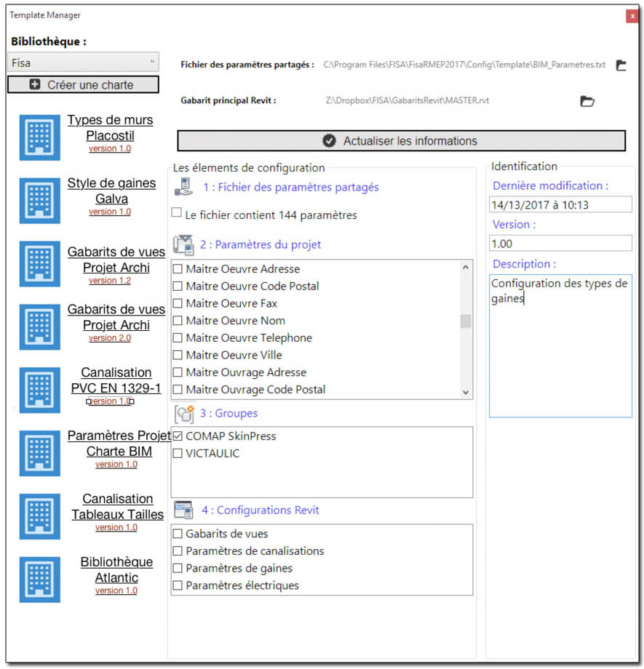
Task: Browse for the shared parameters file
Action: coord(621,65)
